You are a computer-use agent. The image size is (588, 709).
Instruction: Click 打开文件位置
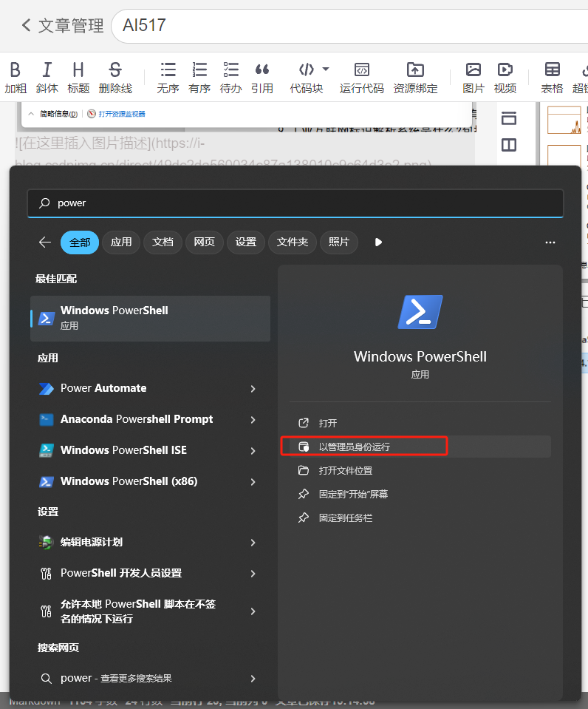(x=420, y=471)
